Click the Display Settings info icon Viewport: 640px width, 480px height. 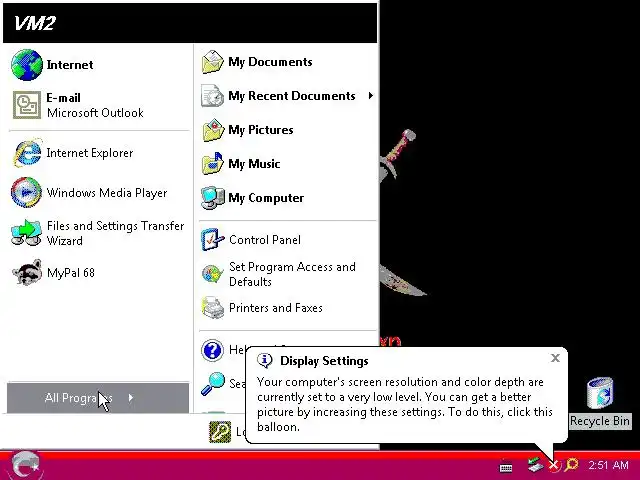pos(264,360)
